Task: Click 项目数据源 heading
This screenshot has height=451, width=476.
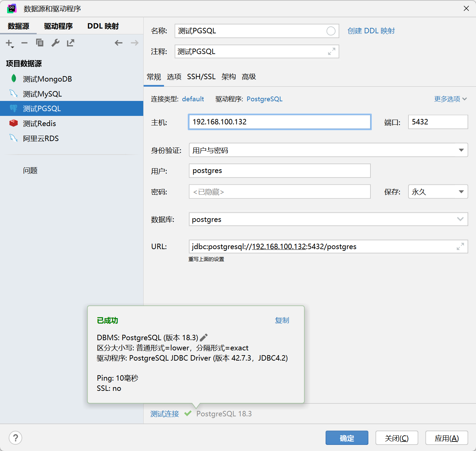Action: click(x=24, y=64)
